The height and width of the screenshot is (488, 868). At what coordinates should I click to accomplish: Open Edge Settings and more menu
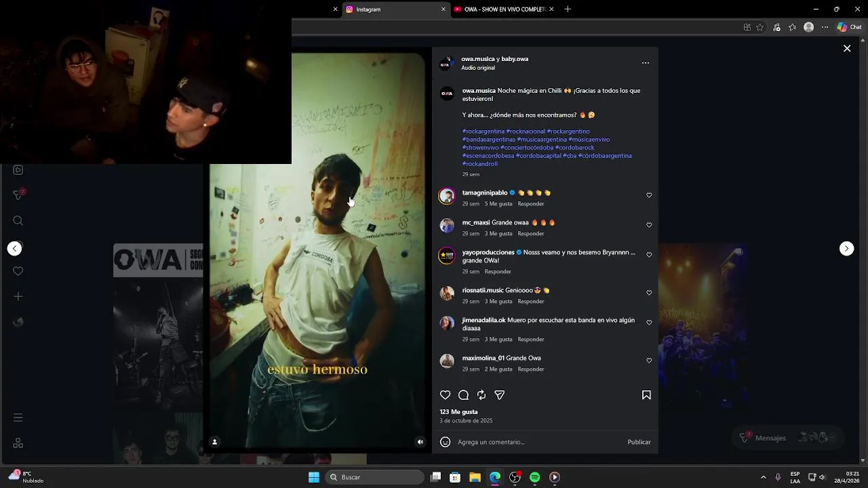[x=825, y=27]
